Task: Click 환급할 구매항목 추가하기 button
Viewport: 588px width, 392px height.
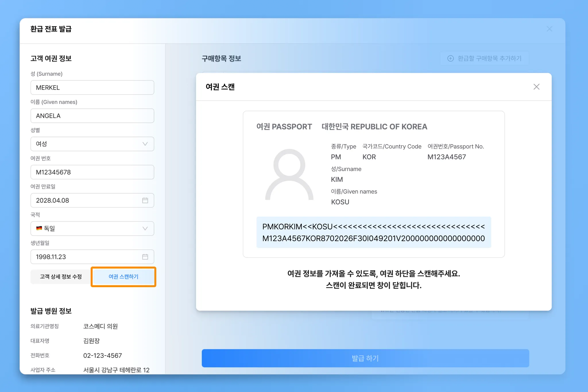Action: [x=489, y=59]
